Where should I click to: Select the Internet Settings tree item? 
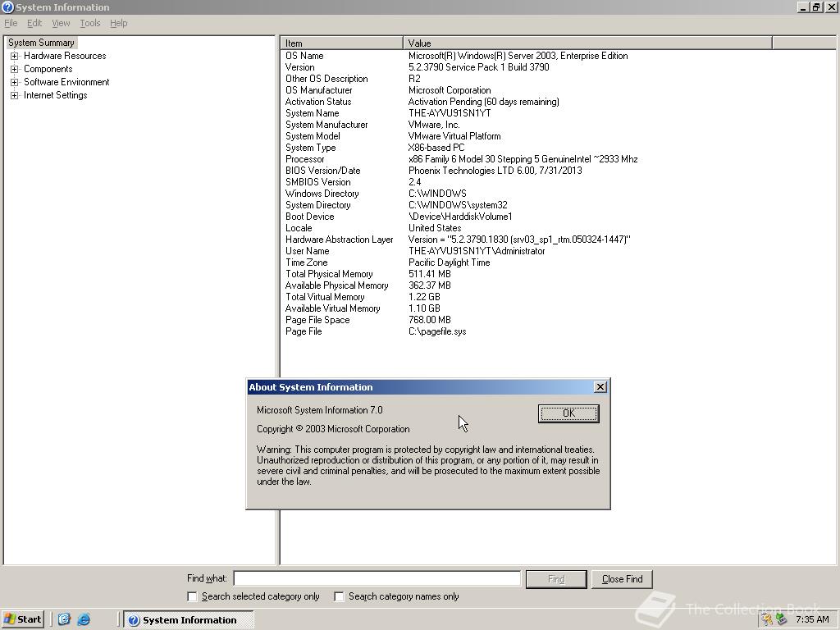[55, 95]
